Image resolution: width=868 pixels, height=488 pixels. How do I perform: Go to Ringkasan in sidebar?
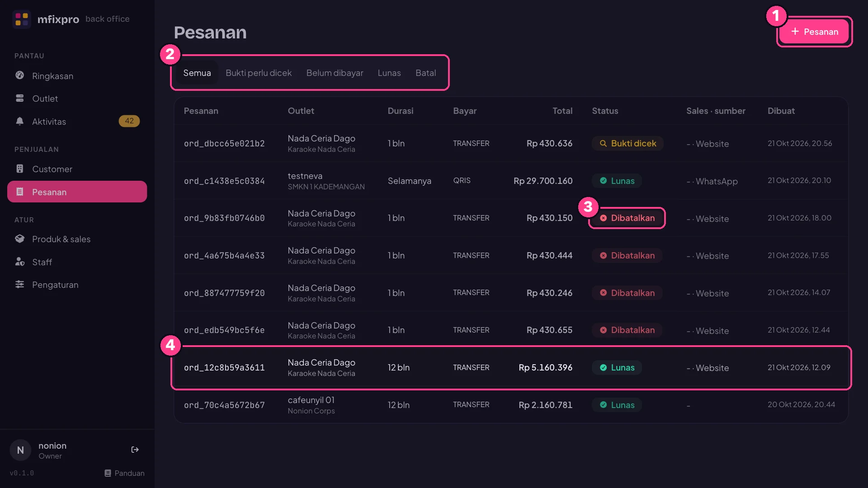coord(77,76)
